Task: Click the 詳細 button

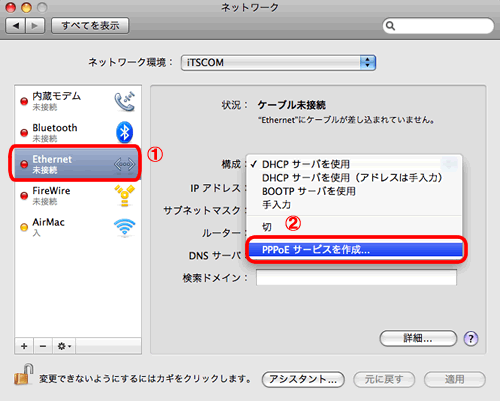Action: pyautogui.click(x=418, y=339)
